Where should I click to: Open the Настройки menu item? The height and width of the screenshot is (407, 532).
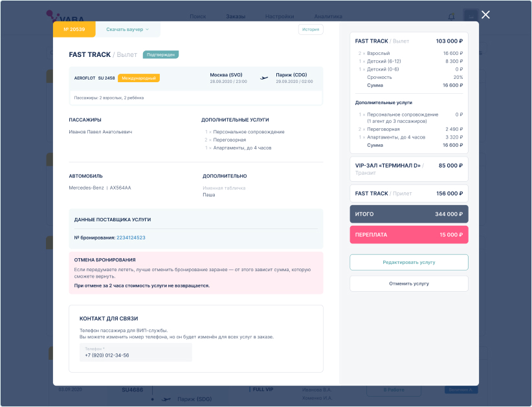coord(280,16)
